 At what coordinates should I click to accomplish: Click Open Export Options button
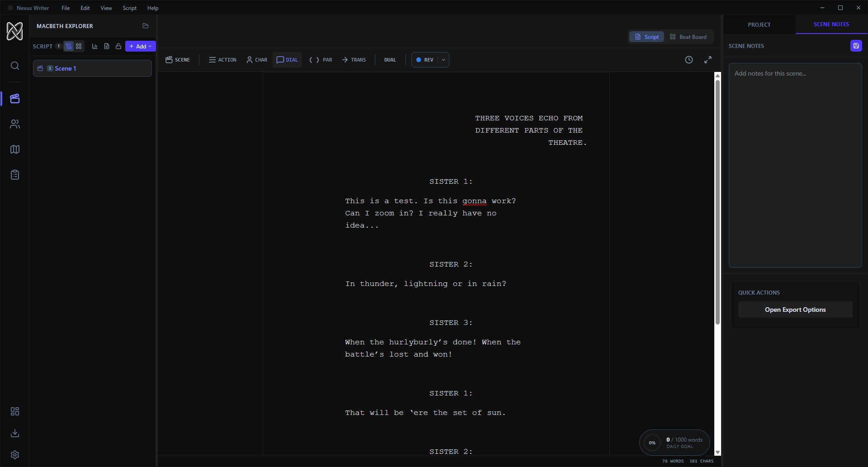795,310
